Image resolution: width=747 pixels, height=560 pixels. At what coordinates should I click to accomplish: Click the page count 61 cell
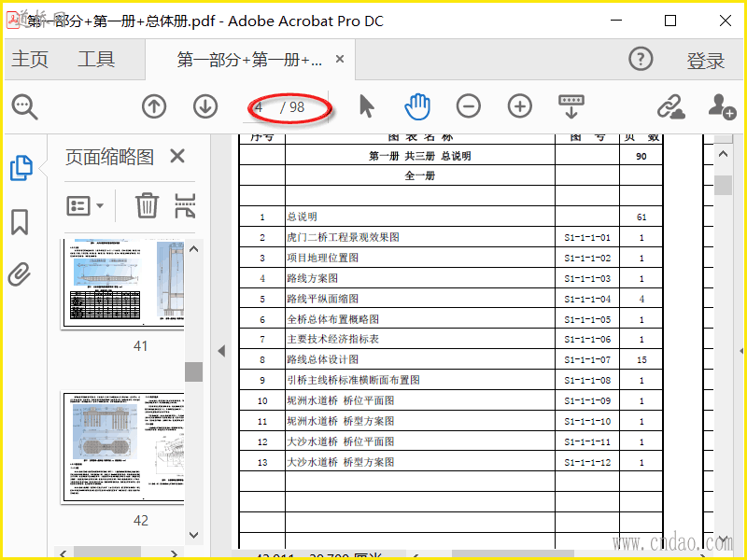click(641, 217)
